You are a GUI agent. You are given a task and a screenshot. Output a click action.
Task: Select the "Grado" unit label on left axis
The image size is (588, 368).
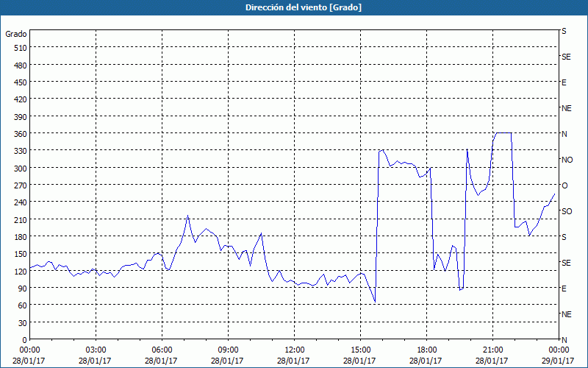tap(16, 34)
